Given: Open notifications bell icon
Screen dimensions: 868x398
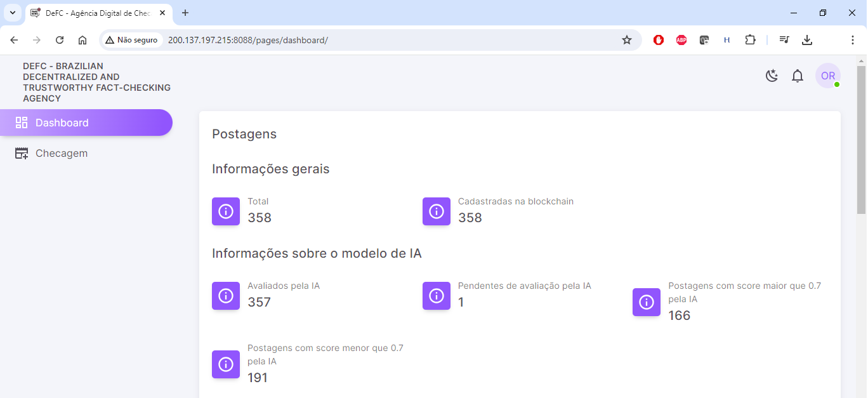Looking at the screenshot, I should pyautogui.click(x=798, y=76).
